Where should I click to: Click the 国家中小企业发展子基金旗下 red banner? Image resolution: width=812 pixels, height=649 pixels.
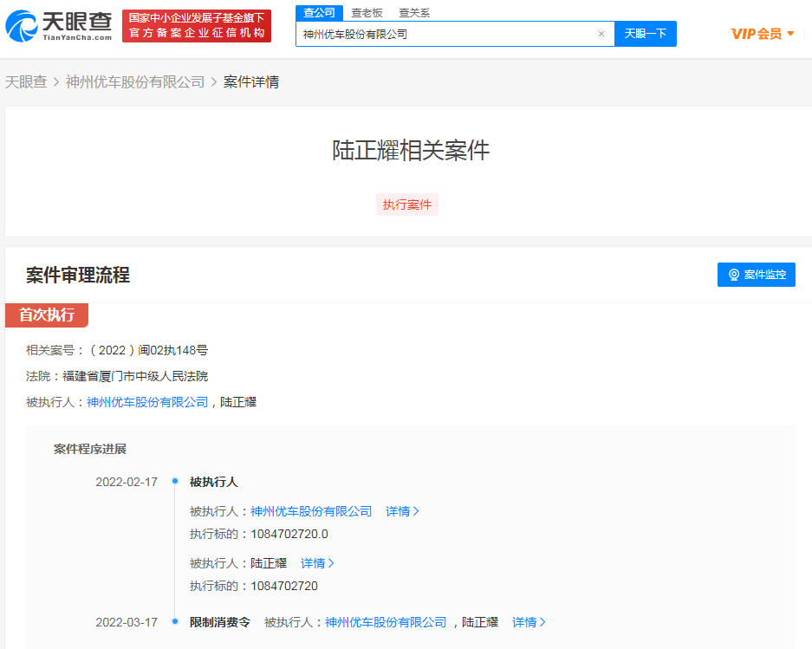(x=197, y=26)
